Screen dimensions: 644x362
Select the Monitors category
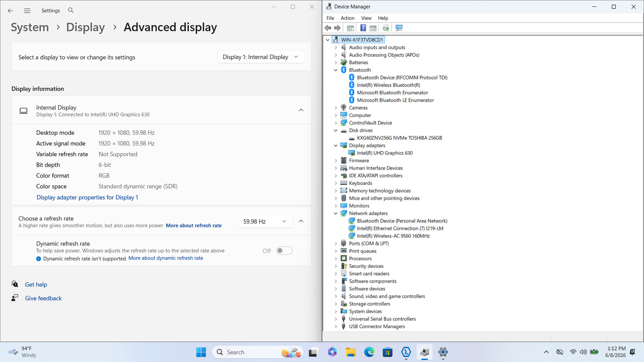pyautogui.click(x=359, y=206)
